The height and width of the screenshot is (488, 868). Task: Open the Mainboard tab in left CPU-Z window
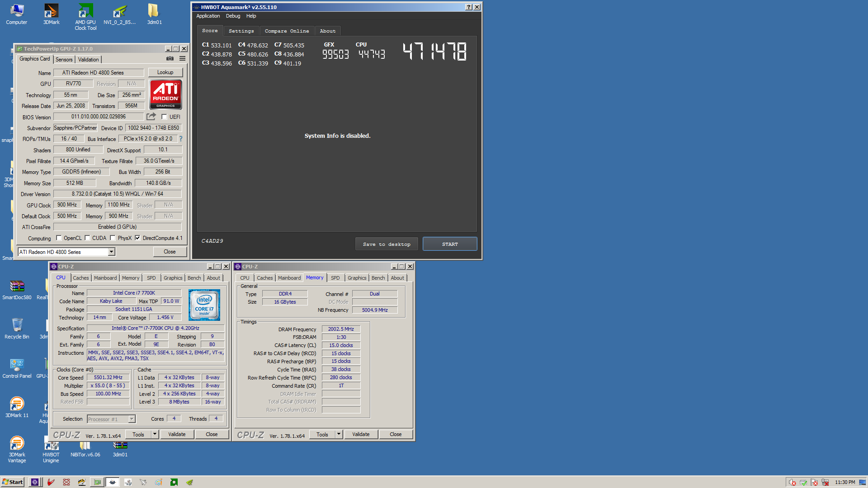click(x=105, y=278)
